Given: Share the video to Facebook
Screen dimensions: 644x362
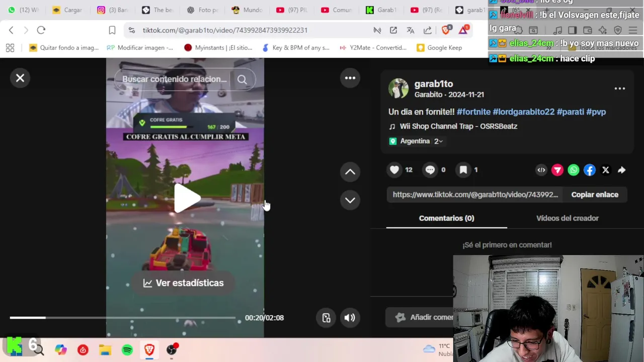Looking at the screenshot, I should (x=590, y=170).
